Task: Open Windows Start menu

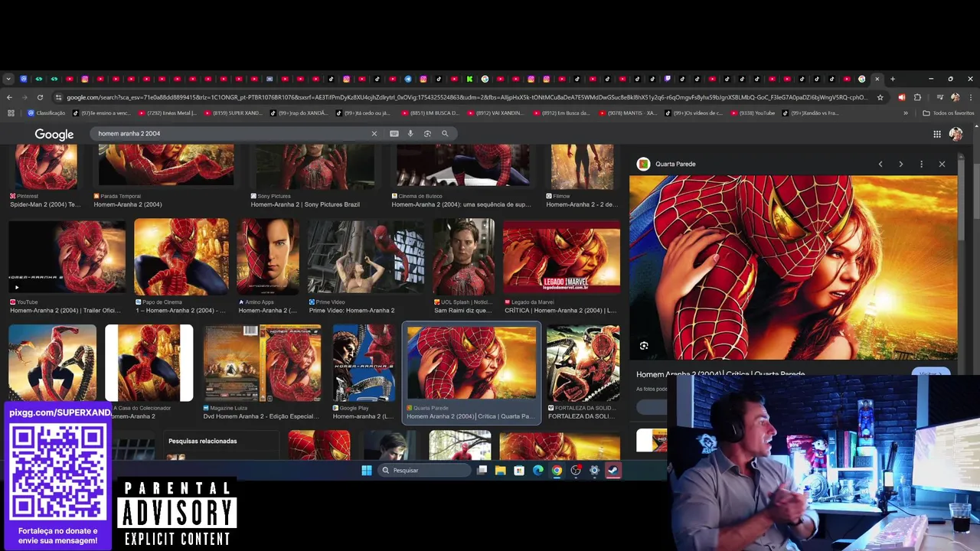Action: [x=366, y=470]
